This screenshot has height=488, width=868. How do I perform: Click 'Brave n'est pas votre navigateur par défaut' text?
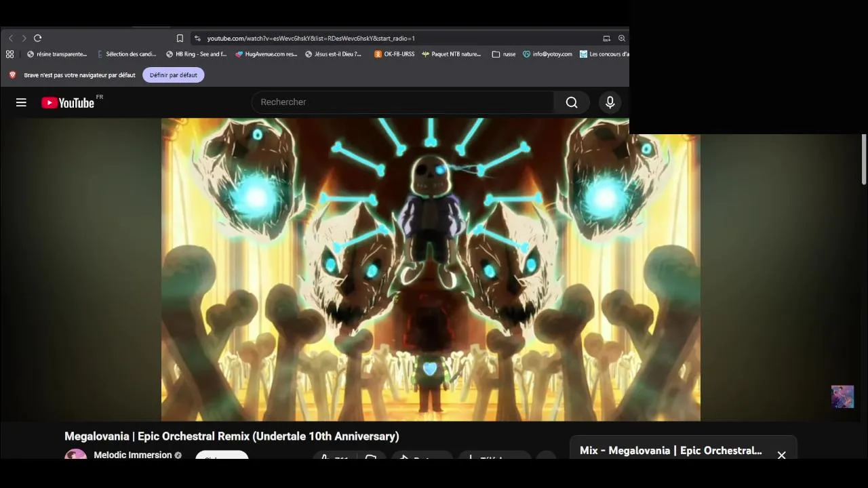pos(79,75)
